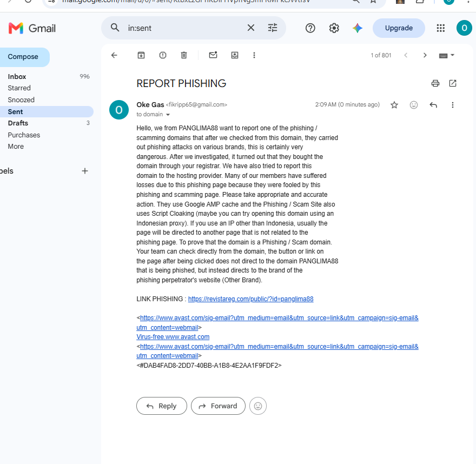Select the Sent folder
Viewport: 476px width, 464px height.
tap(45, 112)
